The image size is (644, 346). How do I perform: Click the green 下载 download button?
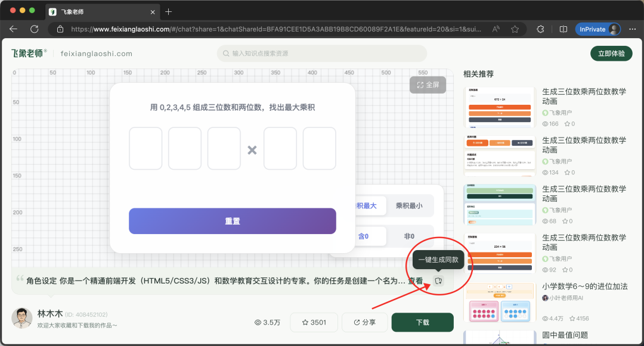pos(422,322)
